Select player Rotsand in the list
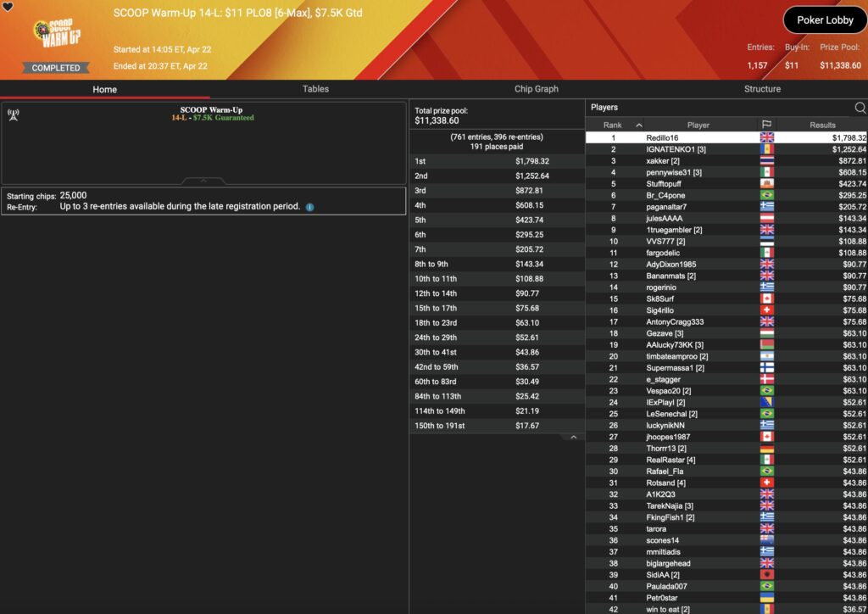Screen dimensions: 868x614 (x=726, y=483)
